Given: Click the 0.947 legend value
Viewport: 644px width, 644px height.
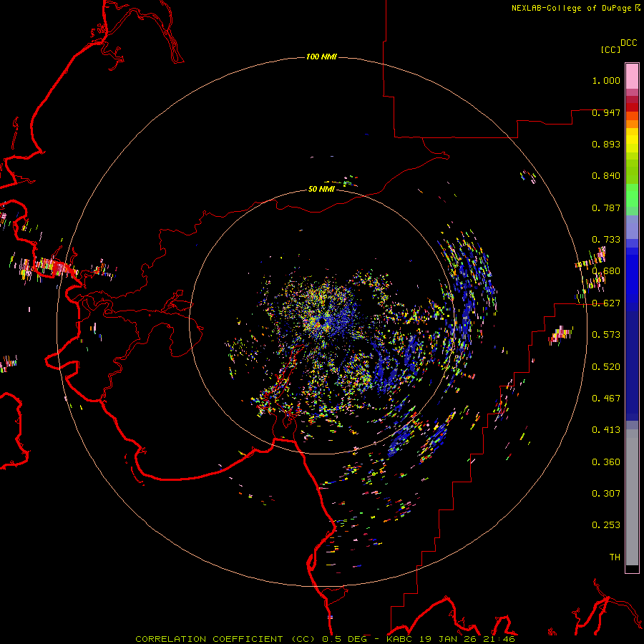Looking at the screenshot, I should 606,112.
